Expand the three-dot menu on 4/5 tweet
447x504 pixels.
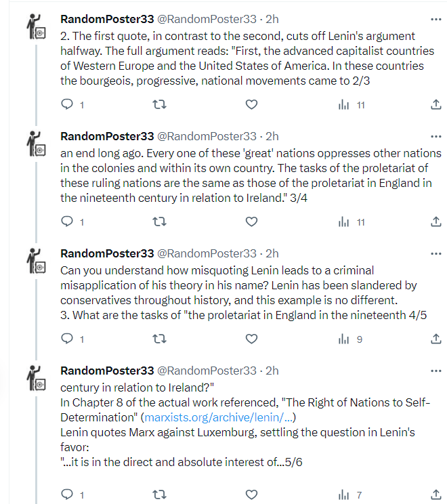(437, 253)
